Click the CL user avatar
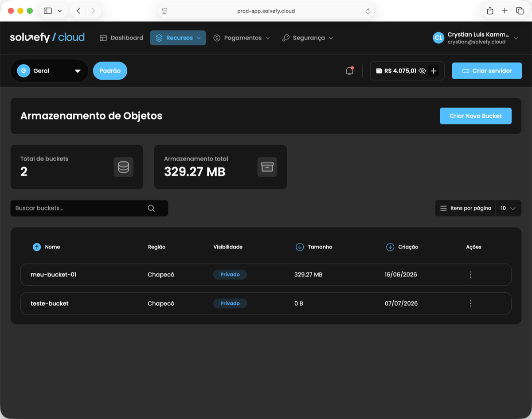The height and width of the screenshot is (419, 532). click(x=438, y=38)
